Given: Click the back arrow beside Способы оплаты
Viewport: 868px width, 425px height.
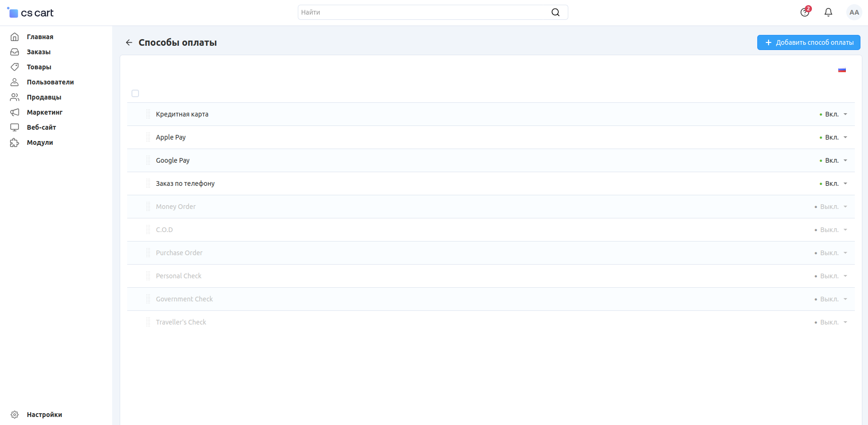Looking at the screenshot, I should [x=129, y=42].
